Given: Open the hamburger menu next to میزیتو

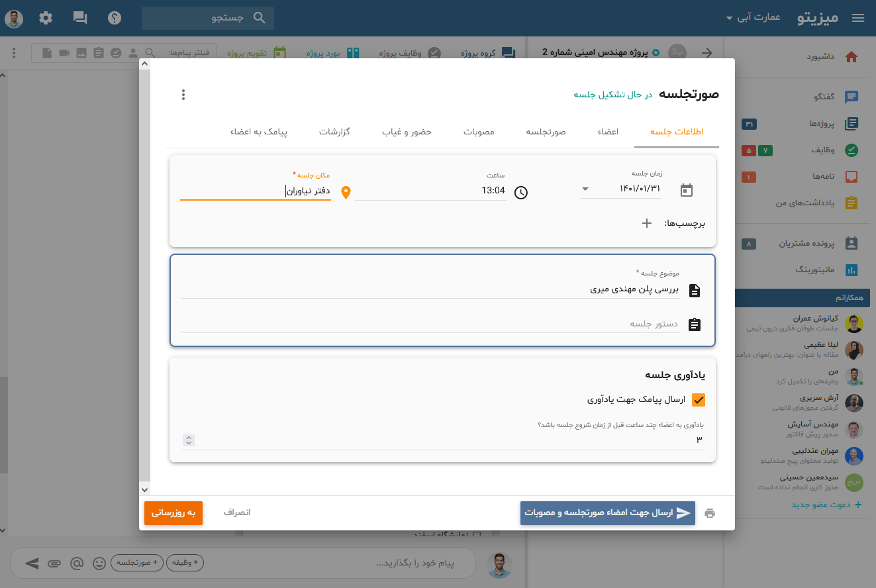Looking at the screenshot, I should point(858,18).
